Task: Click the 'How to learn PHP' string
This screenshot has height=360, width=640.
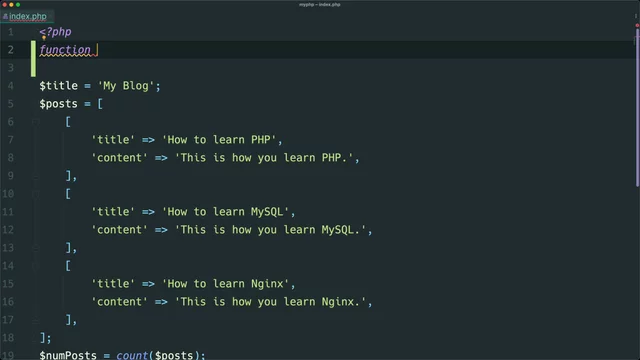Action: [219, 140]
